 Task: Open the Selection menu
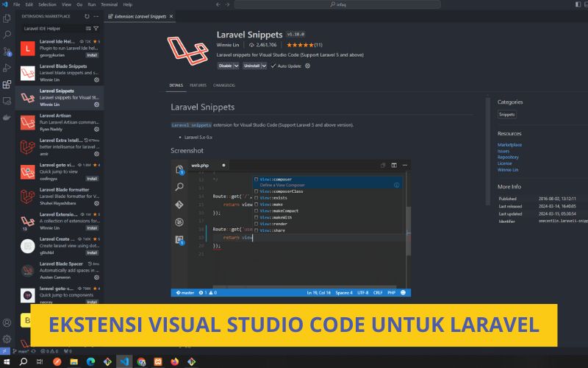click(47, 4)
